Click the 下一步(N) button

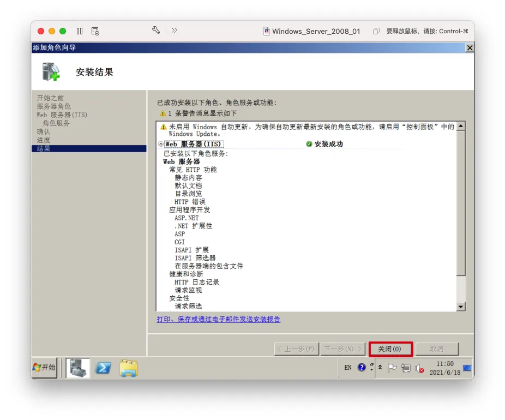coord(342,349)
